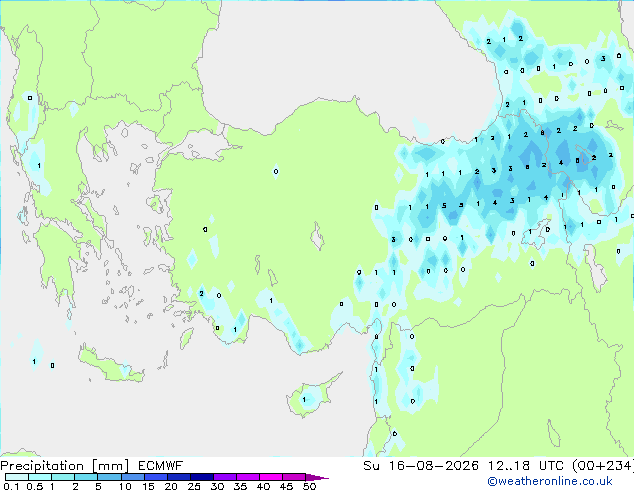Click the precipitation value 1 on Cyprus
The height and width of the screenshot is (490, 634).
point(304,399)
